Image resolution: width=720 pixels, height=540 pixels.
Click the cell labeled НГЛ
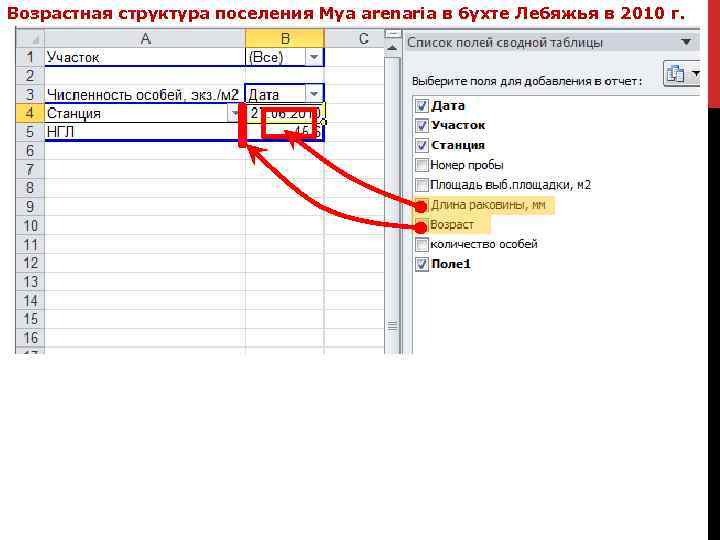[145, 132]
